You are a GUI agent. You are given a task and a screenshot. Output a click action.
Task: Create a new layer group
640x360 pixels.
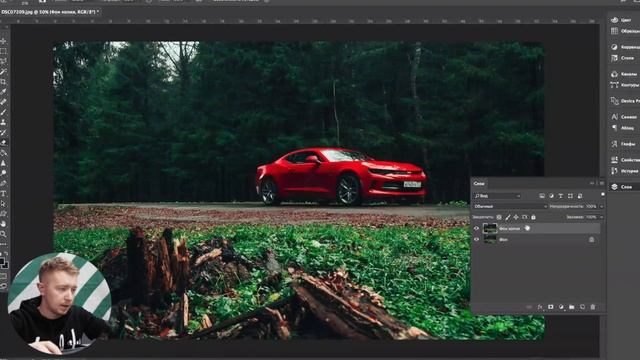572,307
